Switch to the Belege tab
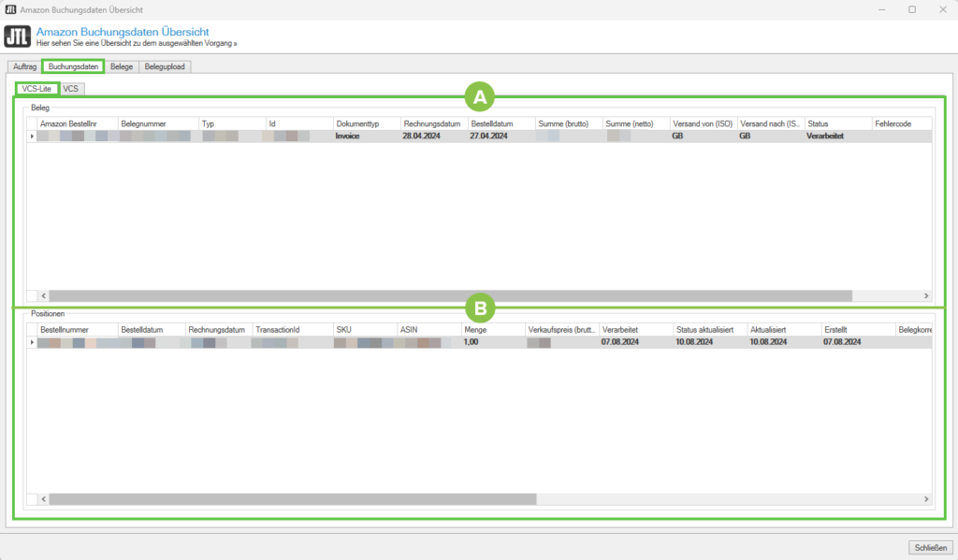Image resolution: width=958 pixels, height=560 pixels. pos(122,67)
